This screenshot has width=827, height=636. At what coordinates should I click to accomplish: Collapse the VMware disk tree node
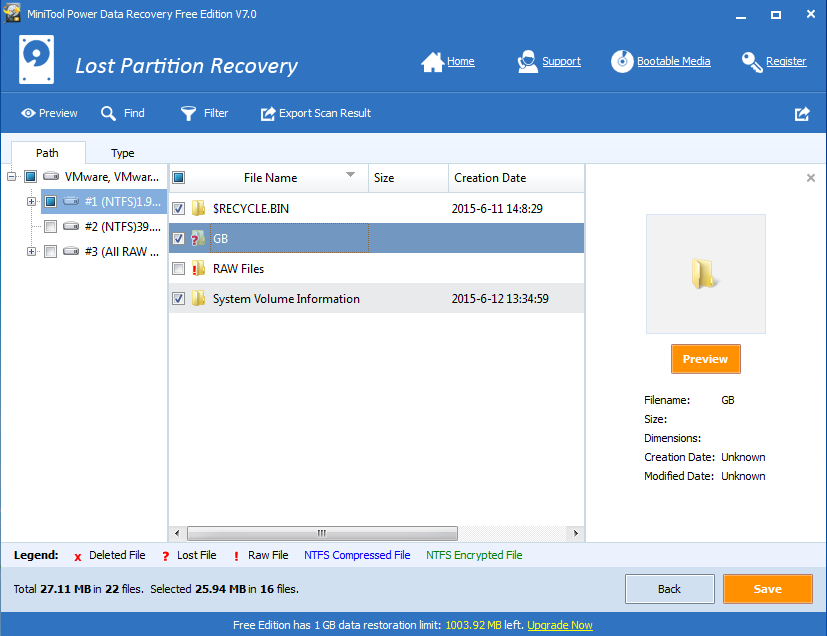[11, 176]
